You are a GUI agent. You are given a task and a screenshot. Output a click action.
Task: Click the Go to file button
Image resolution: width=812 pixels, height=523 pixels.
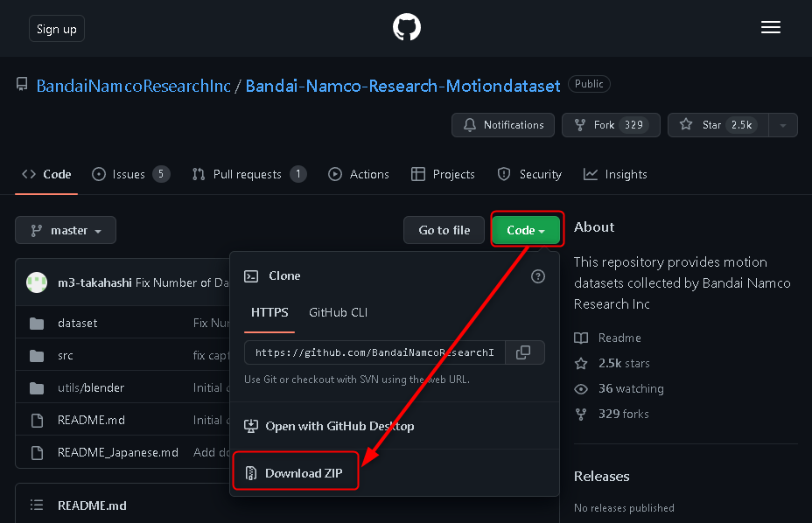click(x=444, y=230)
